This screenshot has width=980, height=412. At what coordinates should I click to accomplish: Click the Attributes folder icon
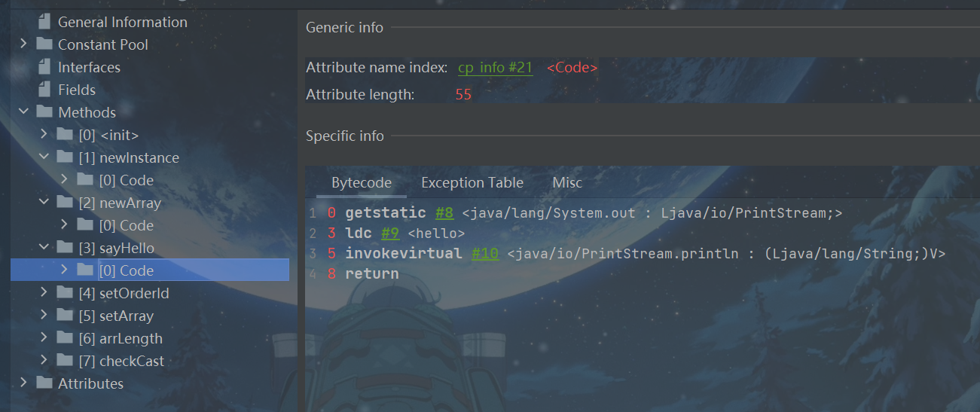[x=44, y=384]
